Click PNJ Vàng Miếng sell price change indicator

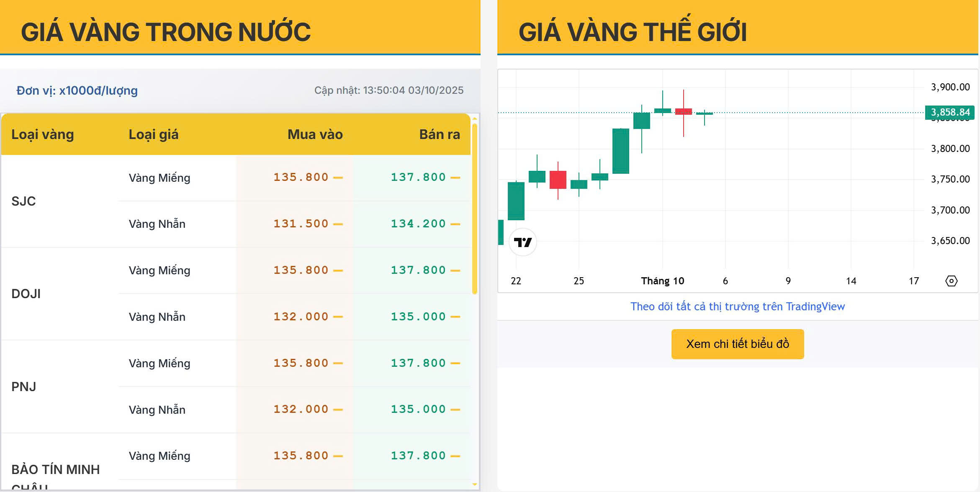(x=455, y=363)
